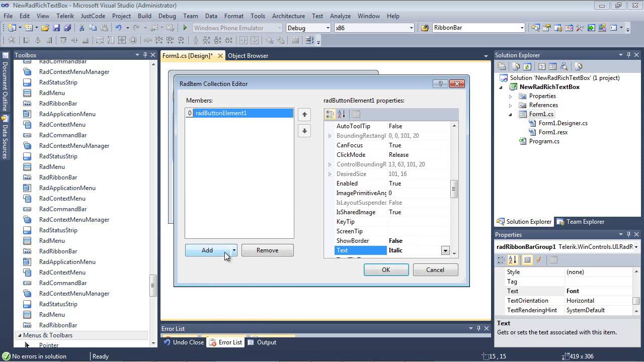Click the Add New Item icon
644x362 pixels.
(29, 28)
